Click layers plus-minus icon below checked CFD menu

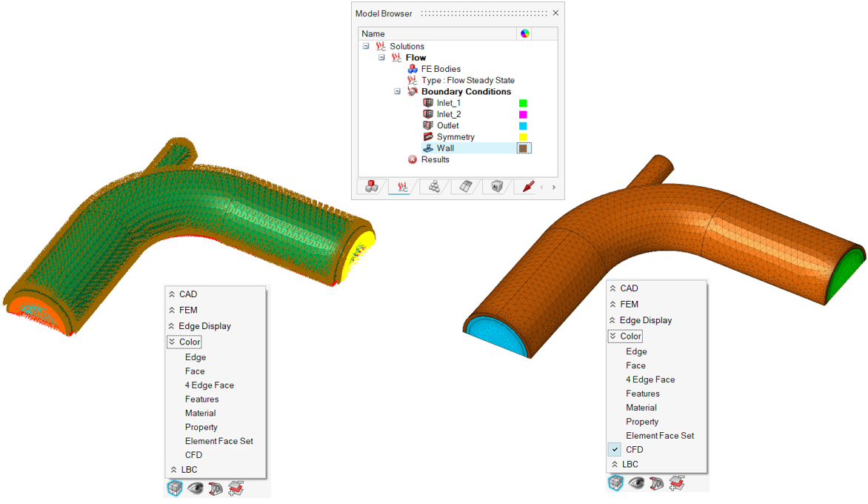click(x=677, y=483)
